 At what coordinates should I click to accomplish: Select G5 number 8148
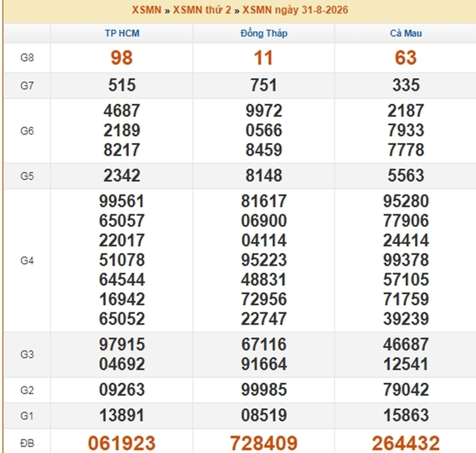tap(264, 175)
